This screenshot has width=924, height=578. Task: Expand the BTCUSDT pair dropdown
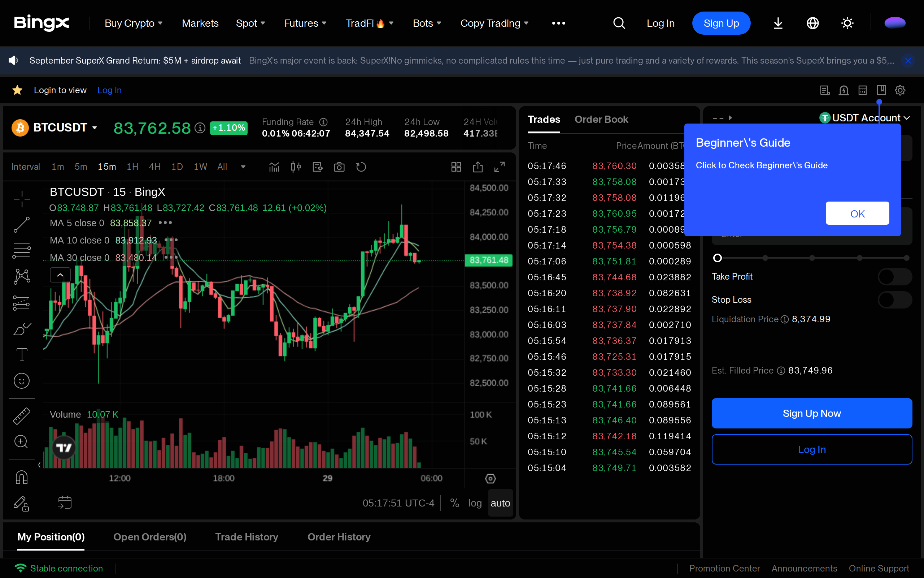click(95, 128)
